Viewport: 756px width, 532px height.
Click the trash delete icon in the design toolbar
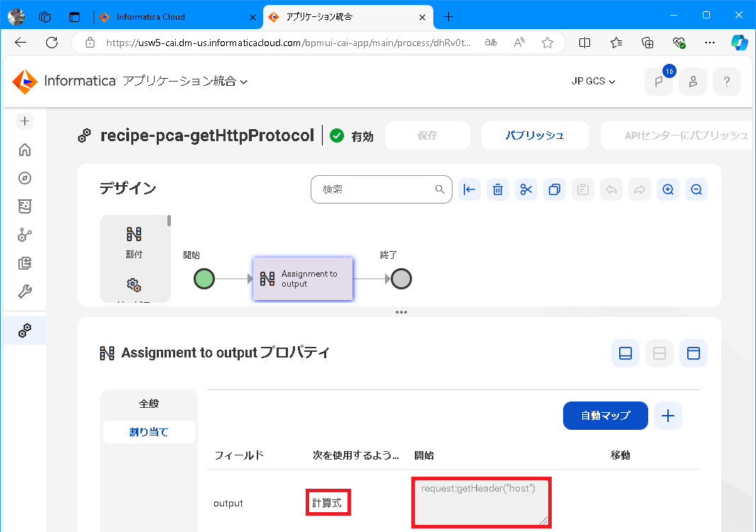[498, 189]
